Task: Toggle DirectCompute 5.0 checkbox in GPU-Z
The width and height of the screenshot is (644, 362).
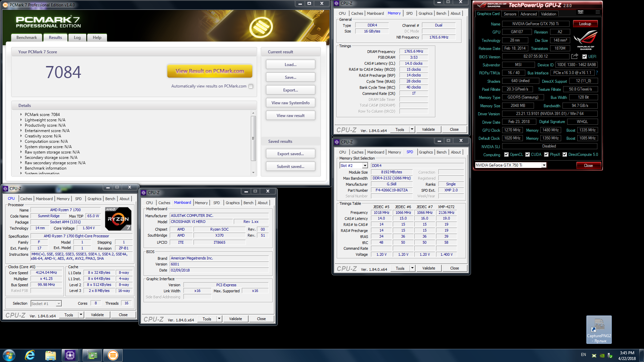Action: 565,155
